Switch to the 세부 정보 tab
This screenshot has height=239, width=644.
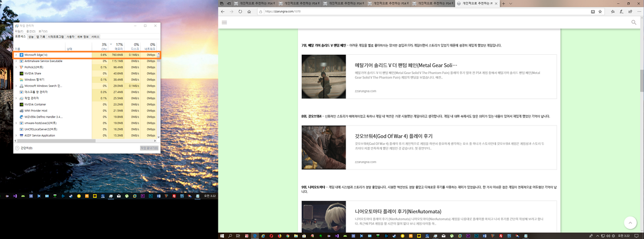click(83, 36)
